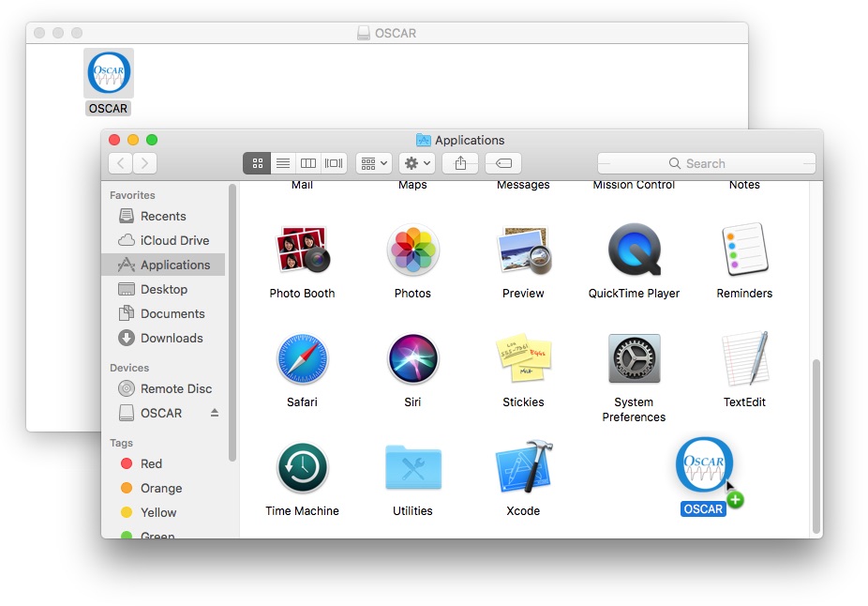Click the Stickies app icon
Screen dimensions: 868x606
pyautogui.click(x=524, y=358)
